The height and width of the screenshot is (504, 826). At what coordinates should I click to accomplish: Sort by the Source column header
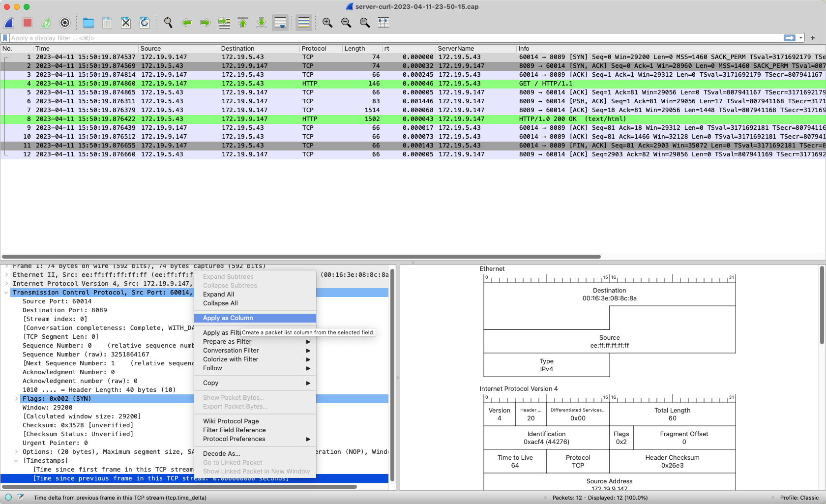click(x=178, y=48)
